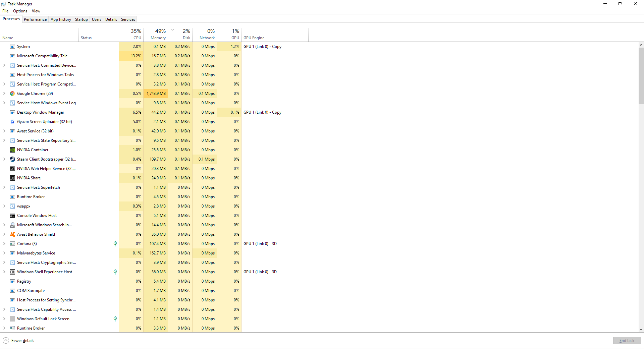Click the 13.2% CPU usage cell
644x349 pixels.
click(131, 56)
